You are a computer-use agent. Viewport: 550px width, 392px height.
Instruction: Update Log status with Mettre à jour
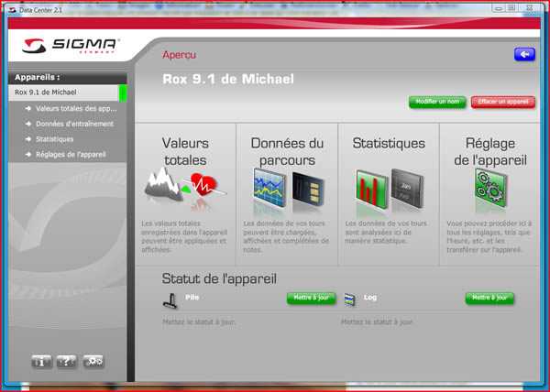coord(489,298)
